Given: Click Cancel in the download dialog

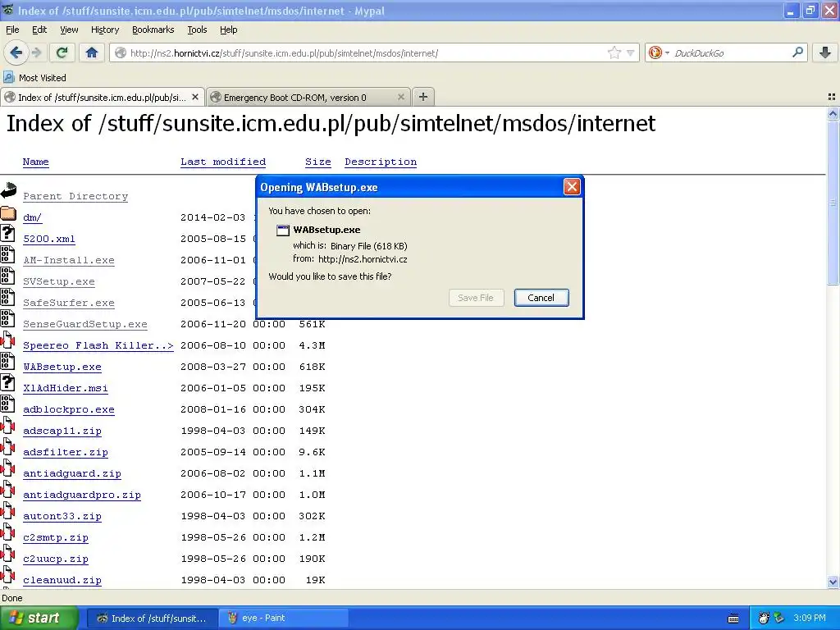Looking at the screenshot, I should 541,297.
